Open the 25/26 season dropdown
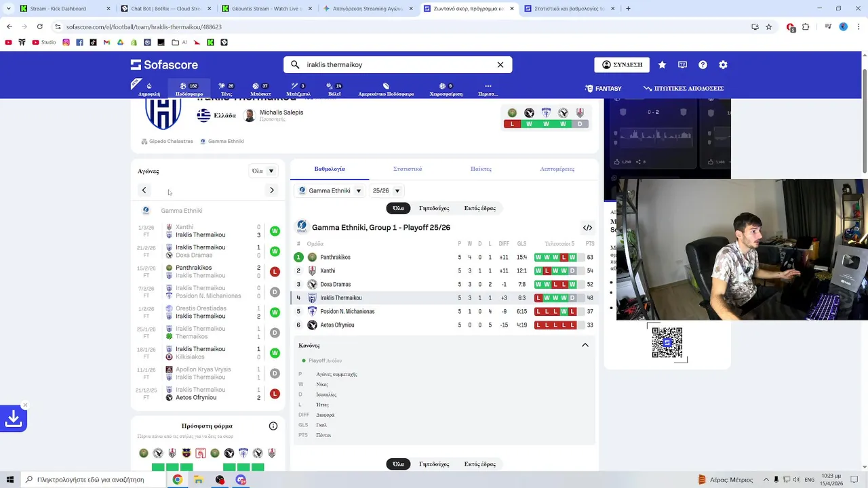This screenshot has height=488, width=868. point(387,191)
